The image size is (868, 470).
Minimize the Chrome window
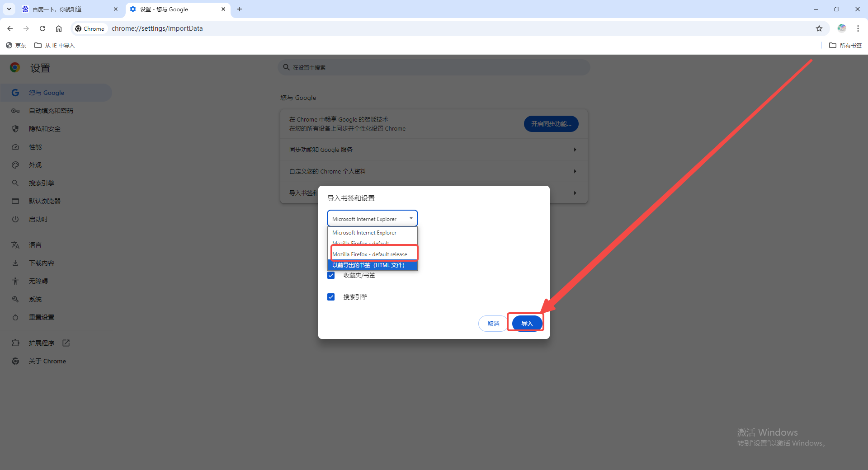click(x=816, y=9)
